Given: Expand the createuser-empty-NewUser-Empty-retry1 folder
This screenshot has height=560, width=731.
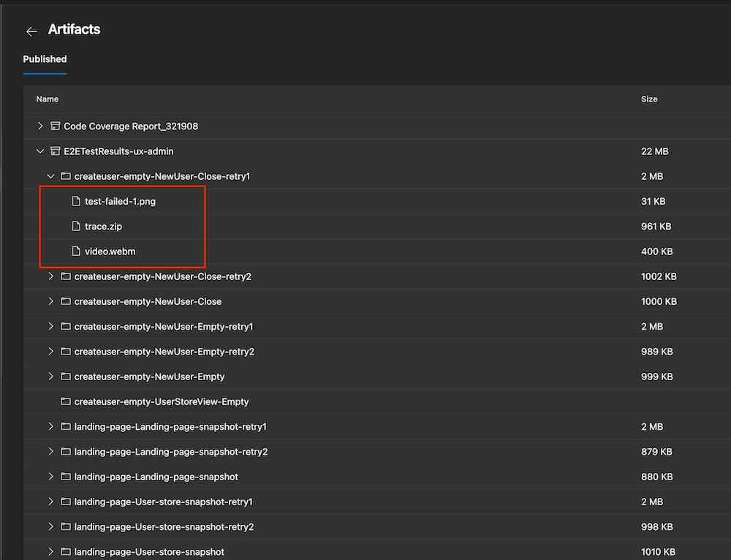Looking at the screenshot, I should (50, 327).
